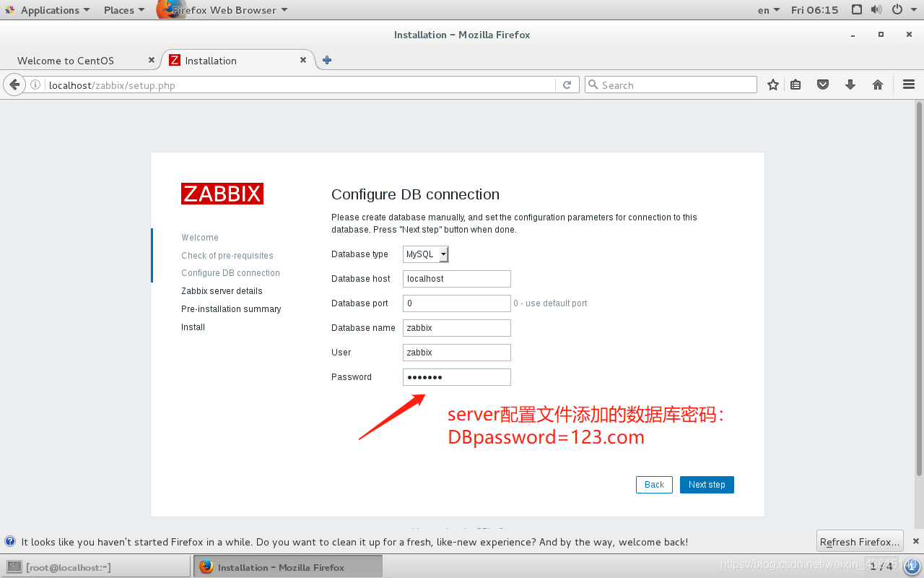Open the downloads arrow icon
The width and height of the screenshot is (924, 578).
[850, 85]
